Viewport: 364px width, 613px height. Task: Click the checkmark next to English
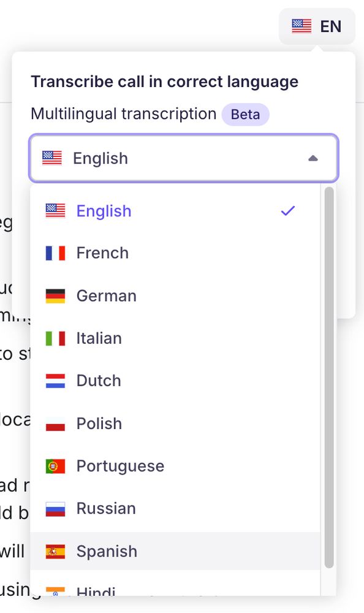coord(288,211)
